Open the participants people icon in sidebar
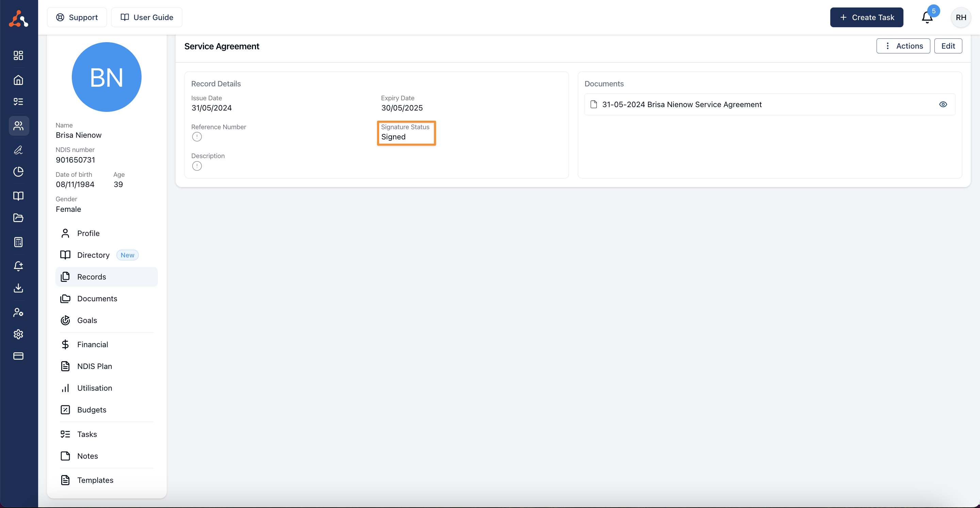 point(19,126)
